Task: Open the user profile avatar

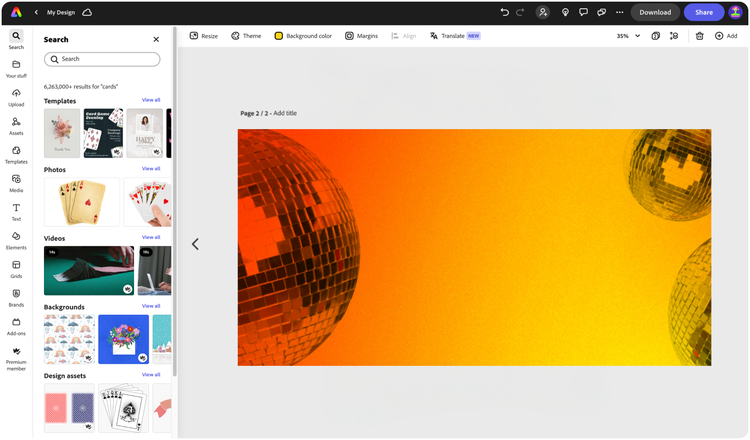Action: pos(735,12)
